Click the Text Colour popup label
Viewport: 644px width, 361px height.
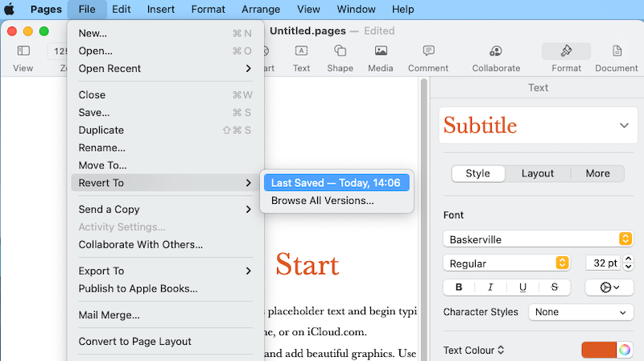coord(473,351)
